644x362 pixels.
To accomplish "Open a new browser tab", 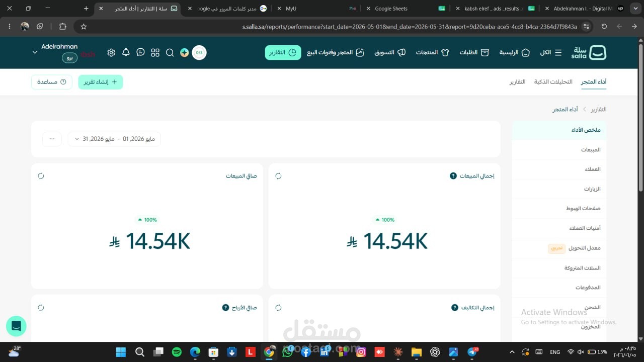I will click(x=86, y=9).
